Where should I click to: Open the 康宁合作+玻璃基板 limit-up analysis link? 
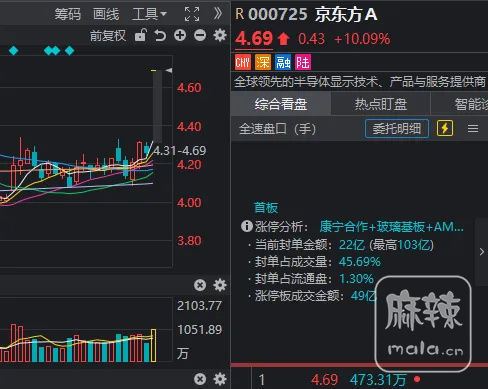(391, 227)
